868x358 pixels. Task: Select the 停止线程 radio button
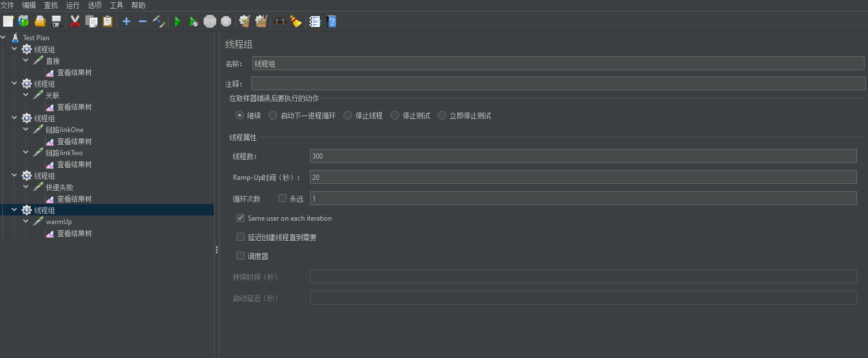(x=348, y=116)
